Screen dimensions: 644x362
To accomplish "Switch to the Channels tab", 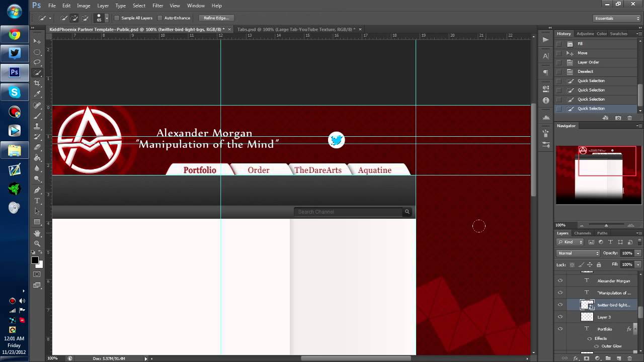I will coord(583,233).
